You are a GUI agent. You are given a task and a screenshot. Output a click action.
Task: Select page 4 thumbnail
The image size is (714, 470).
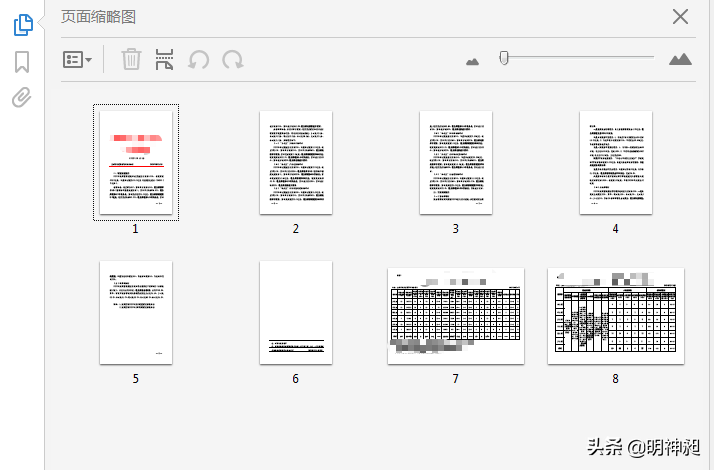click(x=616, y=163)
